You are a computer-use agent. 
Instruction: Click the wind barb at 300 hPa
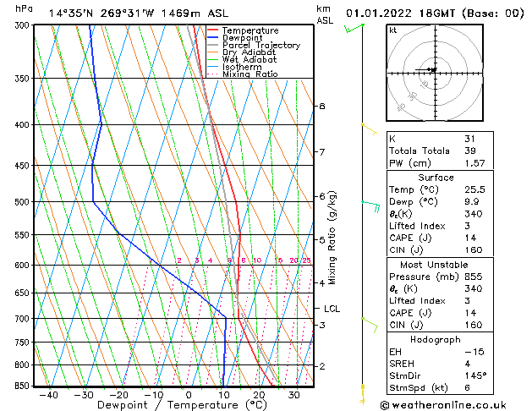pos(354,29)
